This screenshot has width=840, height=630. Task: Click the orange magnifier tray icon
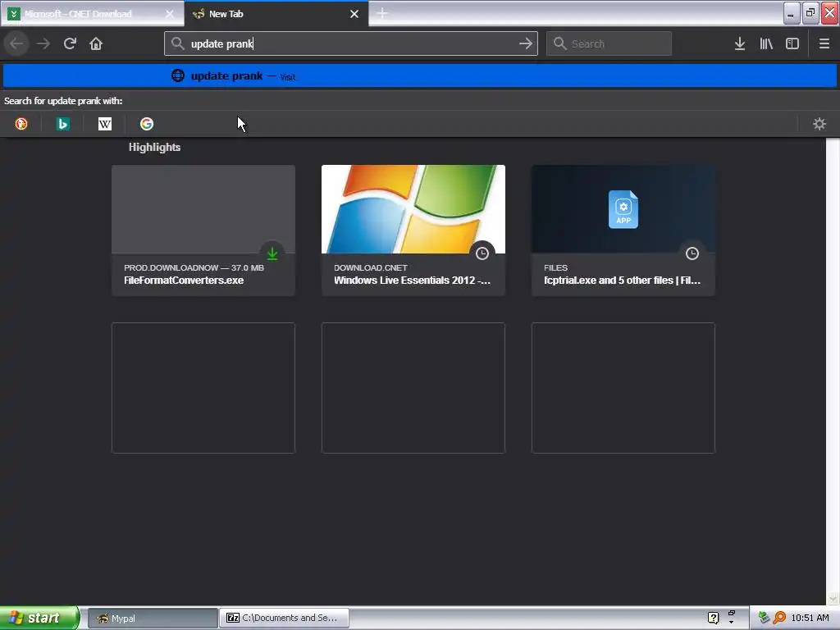779,619
